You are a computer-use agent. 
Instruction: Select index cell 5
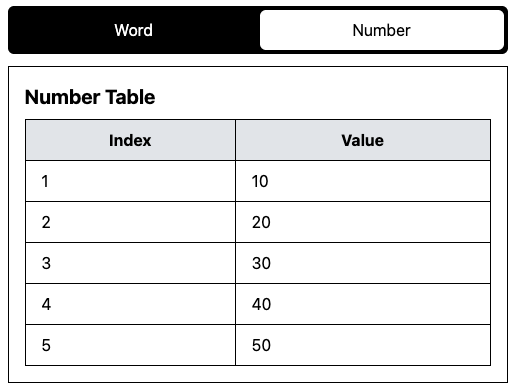click(x=130, y=345)
